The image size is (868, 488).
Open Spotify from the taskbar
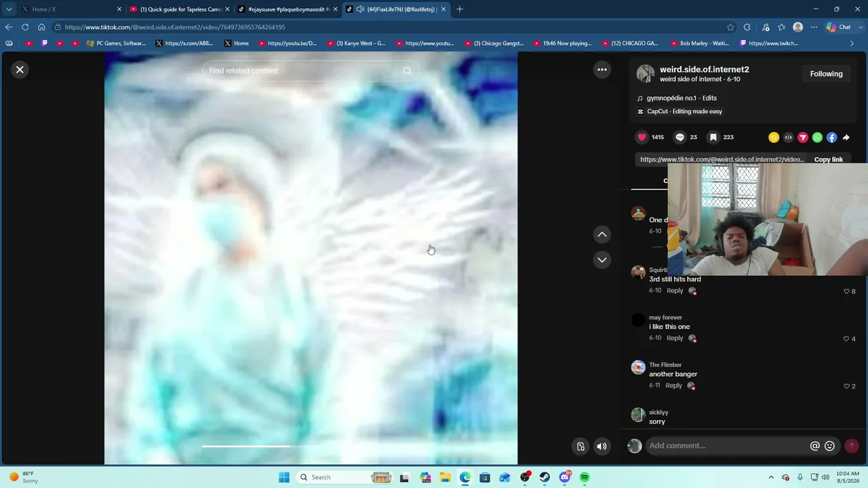585,477
